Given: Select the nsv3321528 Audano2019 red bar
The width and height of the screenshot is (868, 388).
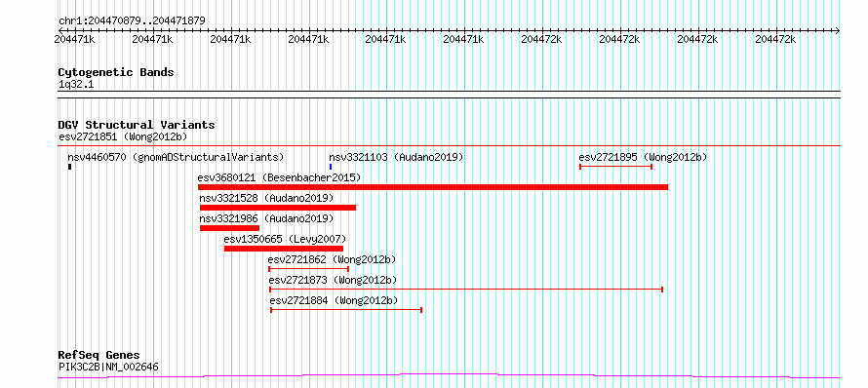Looking at the screenshot, I should coord(278,208).
